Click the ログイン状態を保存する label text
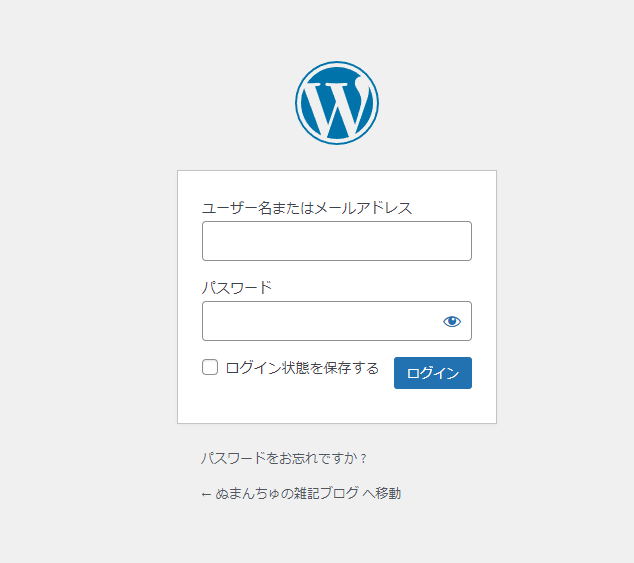This screenshot has height=563, width=634. [x=302, y=368]
